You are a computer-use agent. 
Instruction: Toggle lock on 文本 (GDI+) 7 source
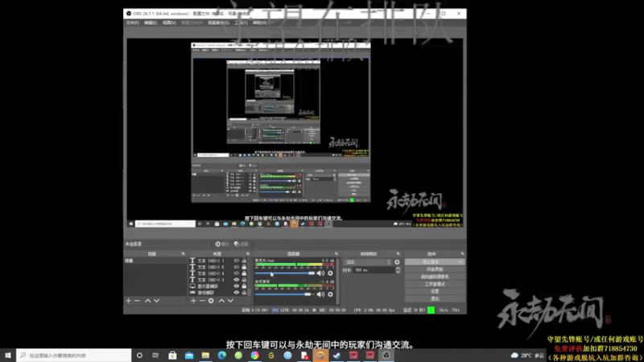(x=244, y=261)
